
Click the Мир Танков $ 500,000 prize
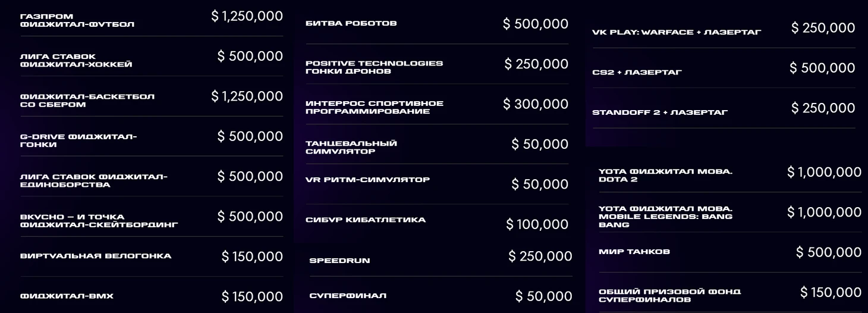click(x=829, y=252)
